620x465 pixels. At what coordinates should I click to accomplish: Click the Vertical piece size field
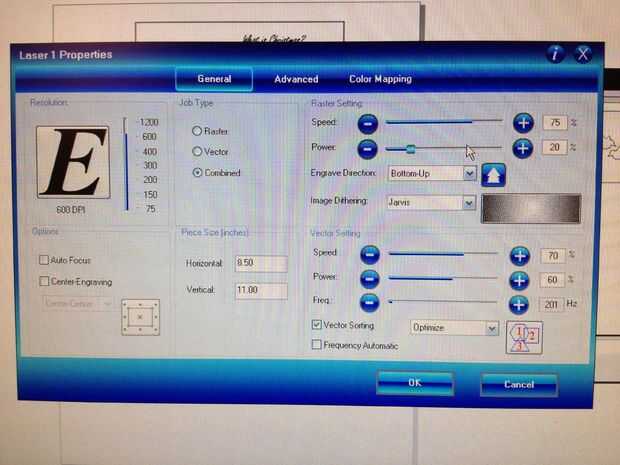point(261,291)
